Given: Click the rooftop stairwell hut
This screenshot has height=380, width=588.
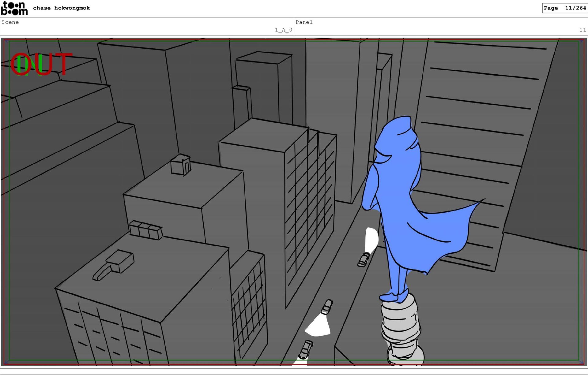Looking at the screenshot, I should [x=181, y=165].
